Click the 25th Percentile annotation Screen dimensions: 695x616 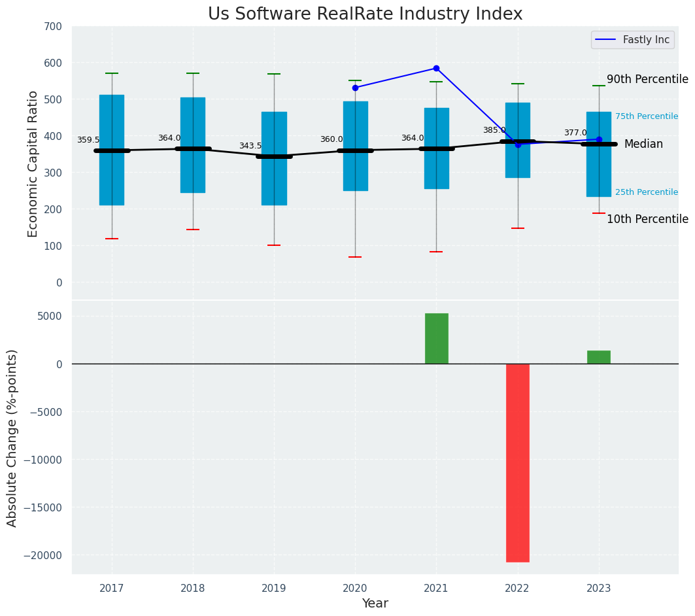[646, 192]
